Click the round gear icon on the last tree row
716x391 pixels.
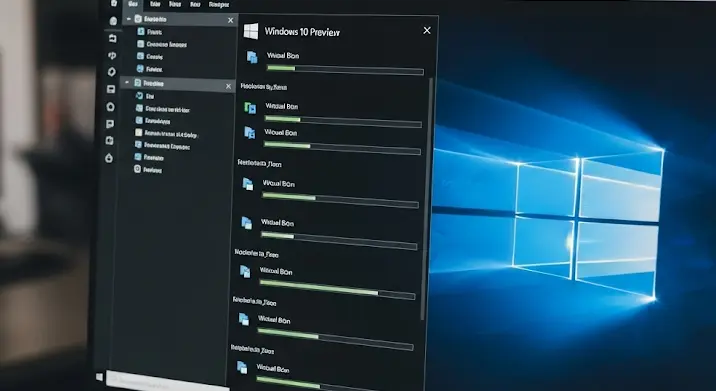coord(137,169)
